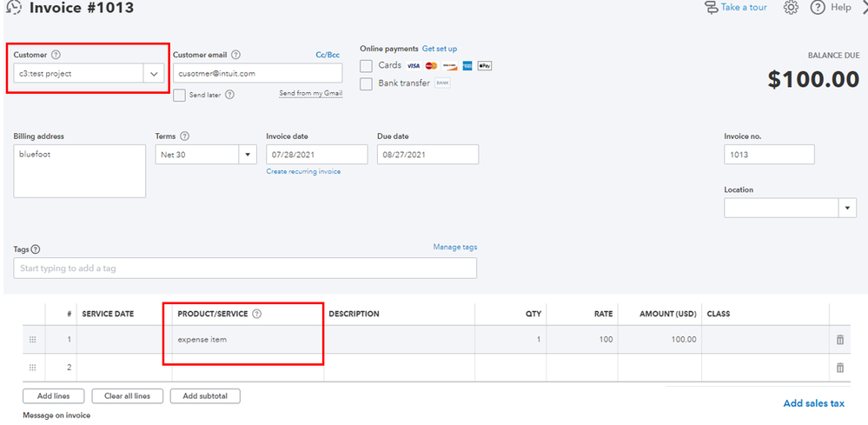Click Get set up for online payments
Image resolution: width=868 pixels, height=425 pixels.
(440, 49)
